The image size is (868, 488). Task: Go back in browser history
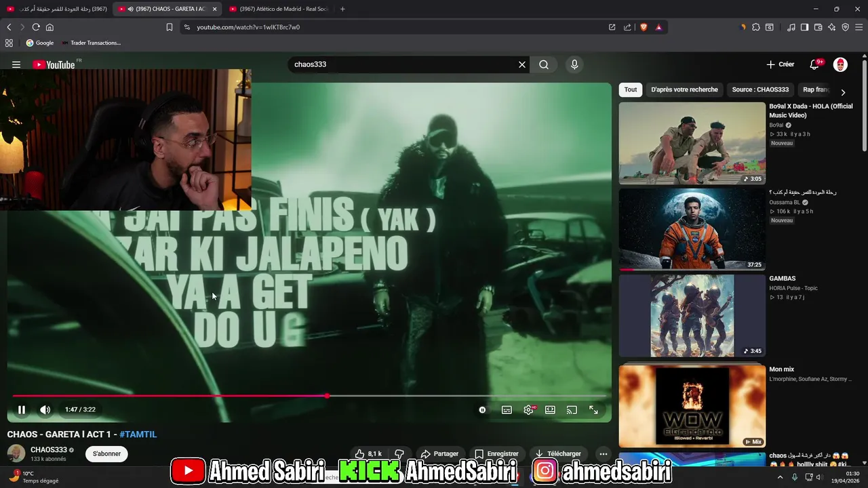click(9, 27)
